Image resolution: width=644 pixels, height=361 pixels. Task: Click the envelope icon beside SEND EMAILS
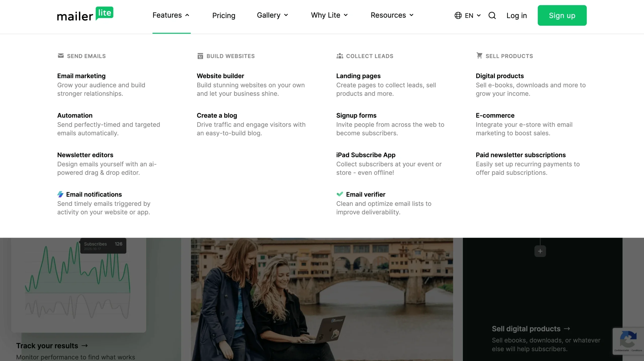[x=60, y=56]
